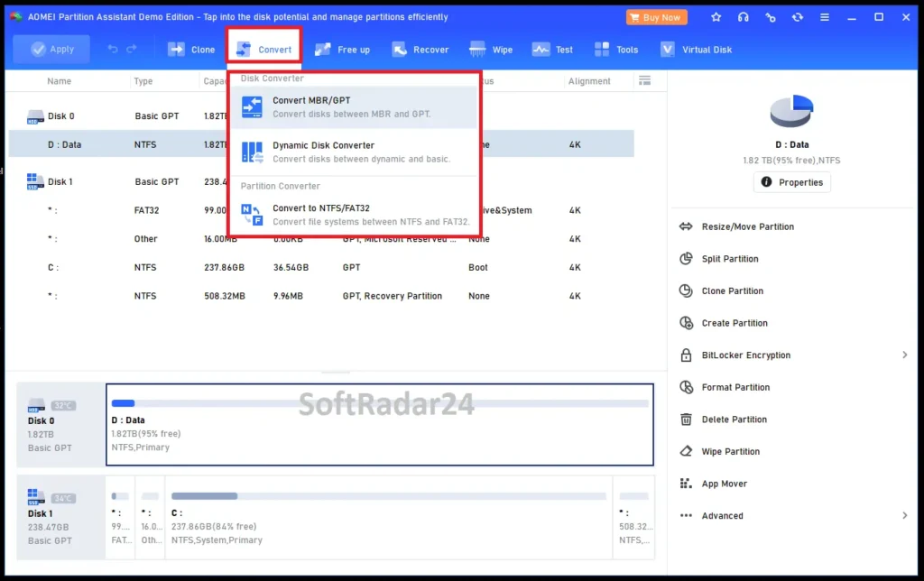The image size is (924, 581).
Task: Select the 508.32 recovery block in disk map
Action: click(x=634, y=517)
